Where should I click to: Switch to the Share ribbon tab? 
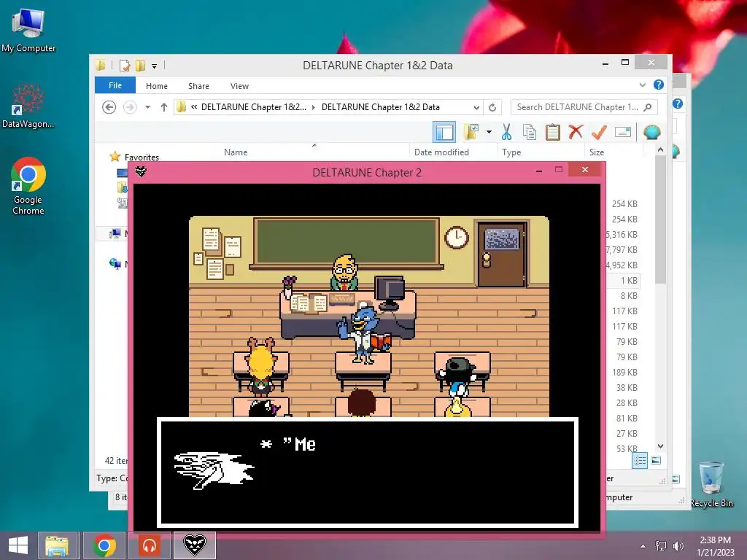[198, 86]
